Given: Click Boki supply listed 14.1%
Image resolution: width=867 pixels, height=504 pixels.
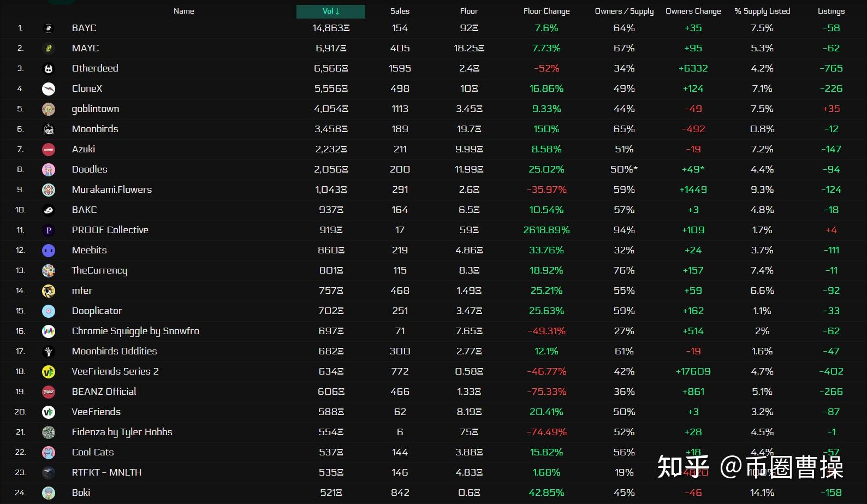Looking at the screenshot, I should (762, 493).
